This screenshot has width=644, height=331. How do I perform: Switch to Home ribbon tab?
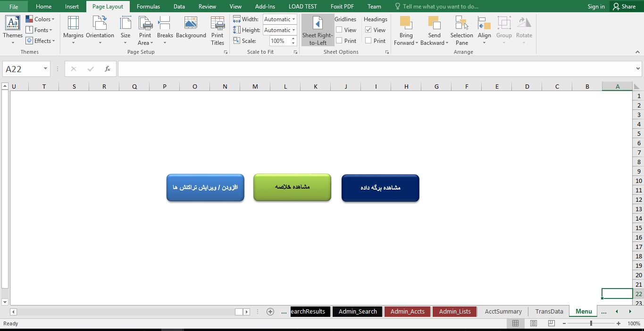[x=44, y=7]
